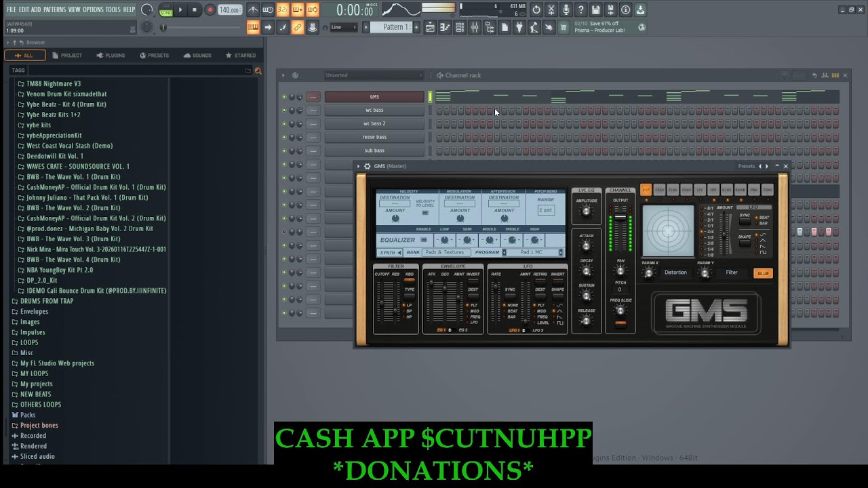The image size is (868, 488).
Task: Switch to the SOUNDS browser tab
Action: (x=197, y=56)
